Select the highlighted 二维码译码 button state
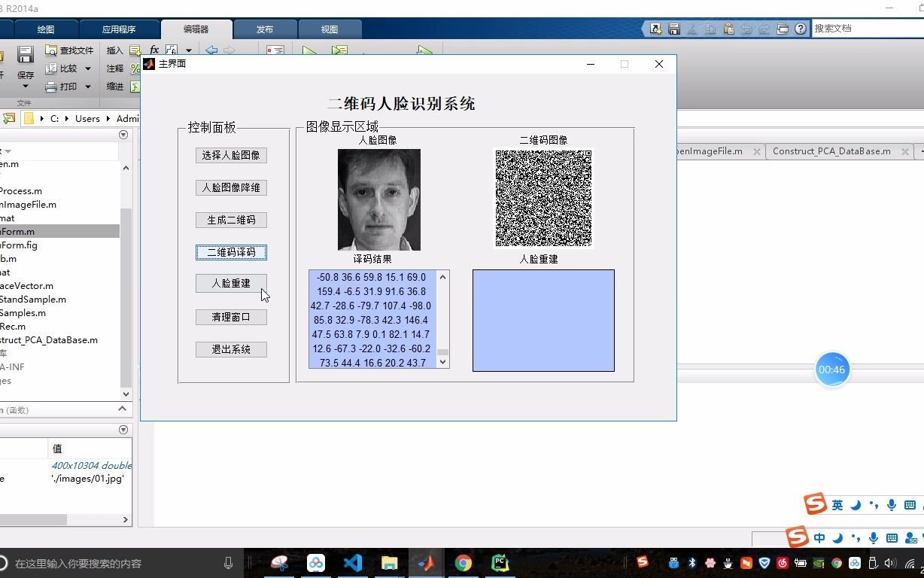This screenshot has height=578, width=924. [231, 251]
